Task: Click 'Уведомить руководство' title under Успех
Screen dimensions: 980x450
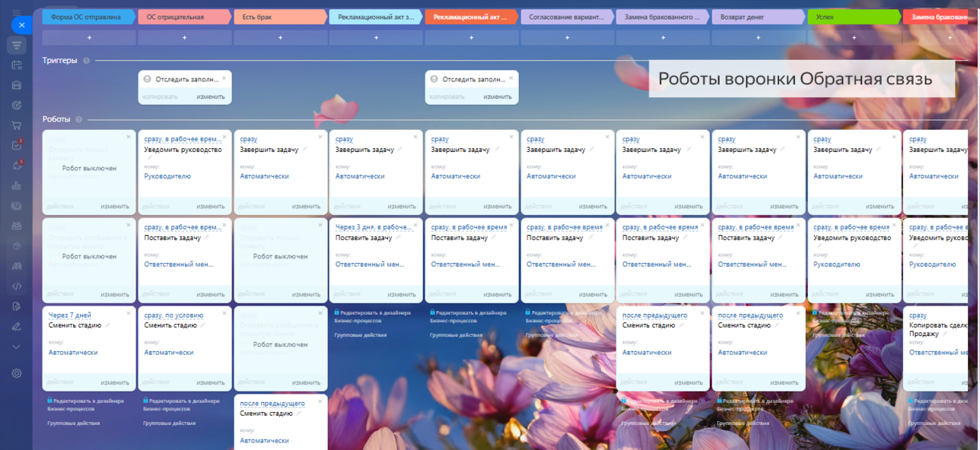Action: 852,238
